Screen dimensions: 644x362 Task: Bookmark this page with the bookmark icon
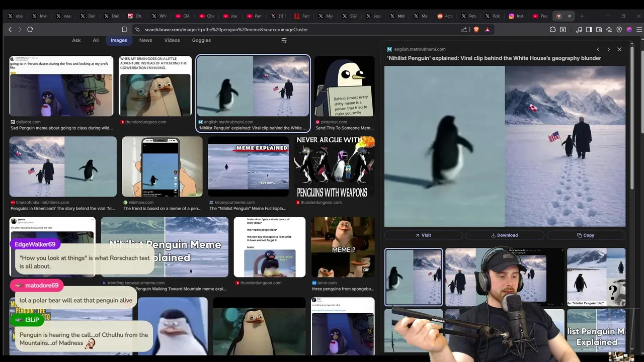(124, 30)
